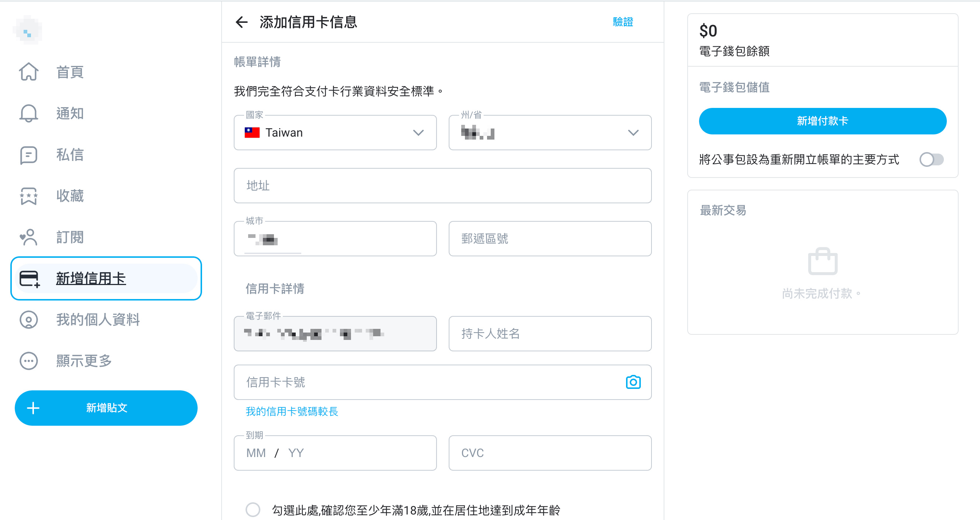This screenshot has width=980, height=520.
Task: Click the notifications bell icon
Action: coord(29,113)
